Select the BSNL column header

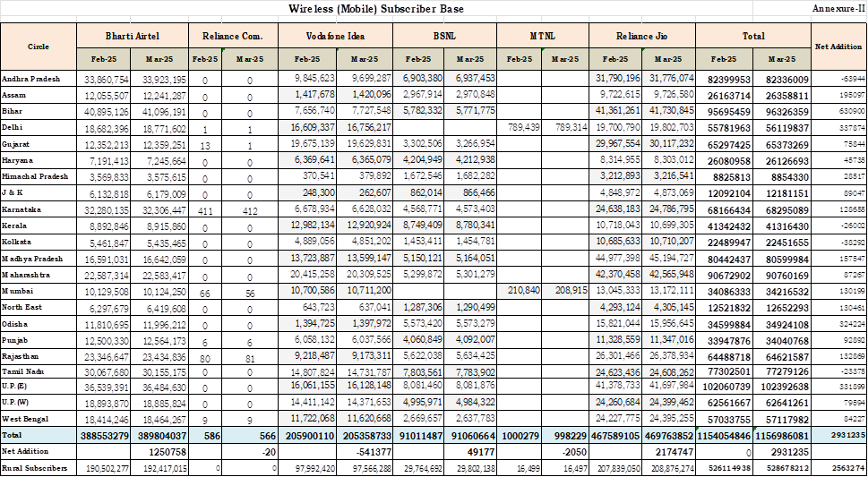(x=444, y=36)
